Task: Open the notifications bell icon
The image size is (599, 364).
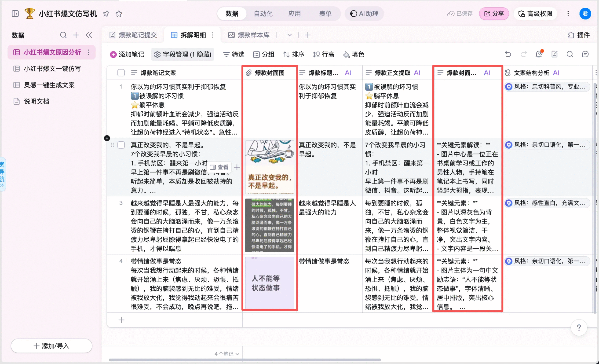Action: (539, 54)
